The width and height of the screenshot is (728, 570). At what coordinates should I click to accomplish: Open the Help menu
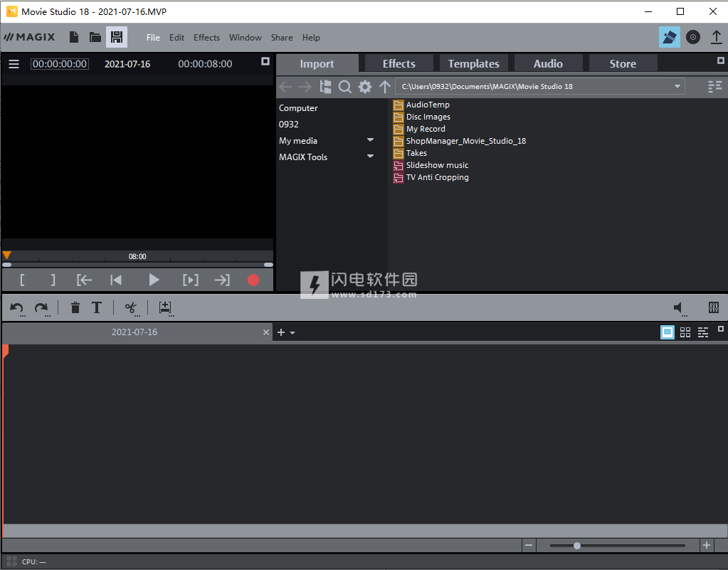(311, 38)
